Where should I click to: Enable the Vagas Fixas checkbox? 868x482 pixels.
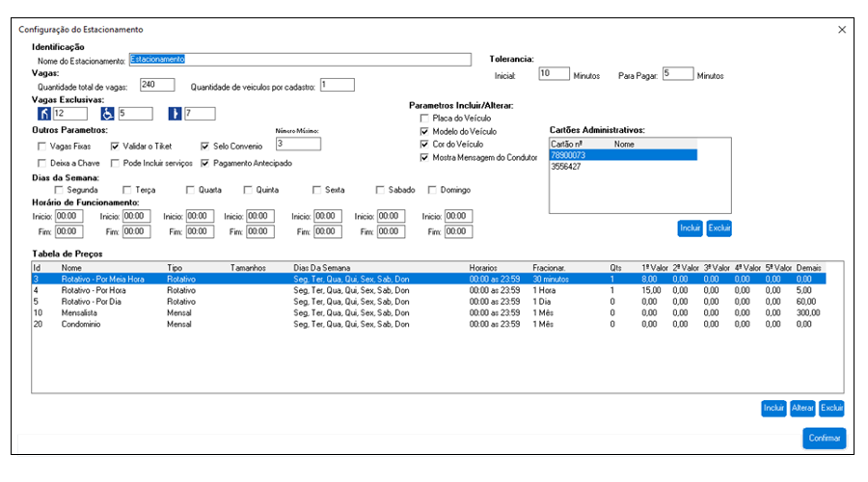pos(41,147)
